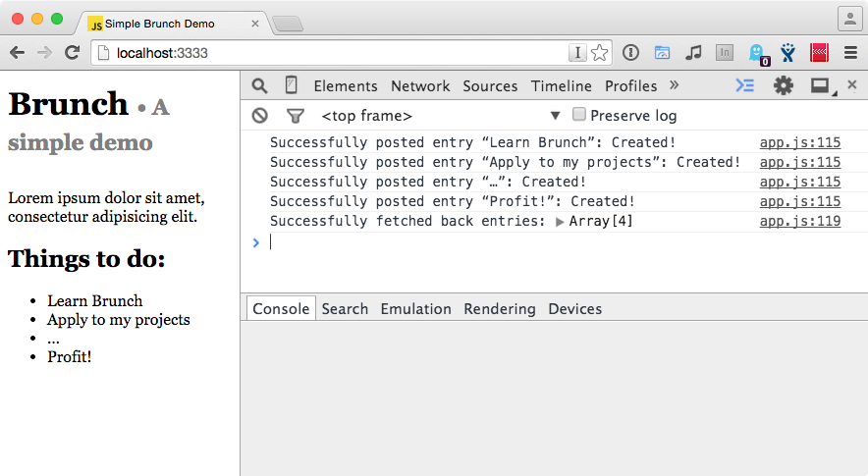
Task: Click the 'Profit!' list item
Action: point(69,356)
